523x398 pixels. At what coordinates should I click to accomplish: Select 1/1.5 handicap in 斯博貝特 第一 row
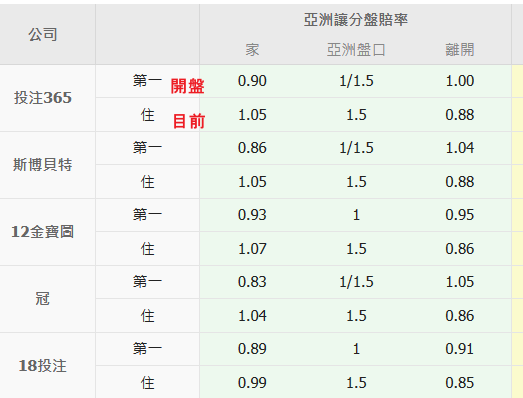[x=356, y=148]
